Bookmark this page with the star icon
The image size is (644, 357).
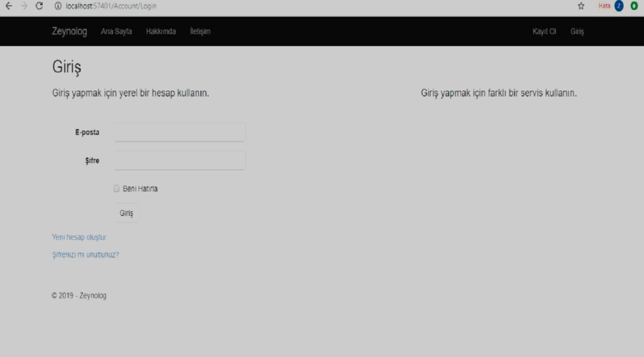click(x=581, y=6)
